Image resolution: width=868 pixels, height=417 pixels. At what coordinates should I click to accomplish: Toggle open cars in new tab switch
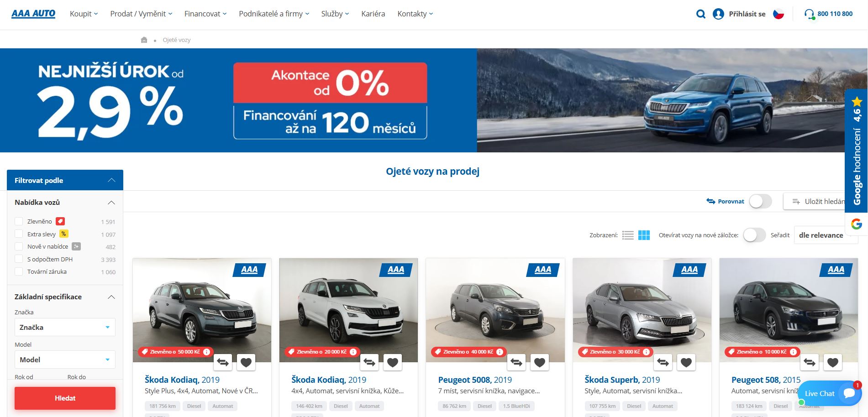(x=754, y=235)
